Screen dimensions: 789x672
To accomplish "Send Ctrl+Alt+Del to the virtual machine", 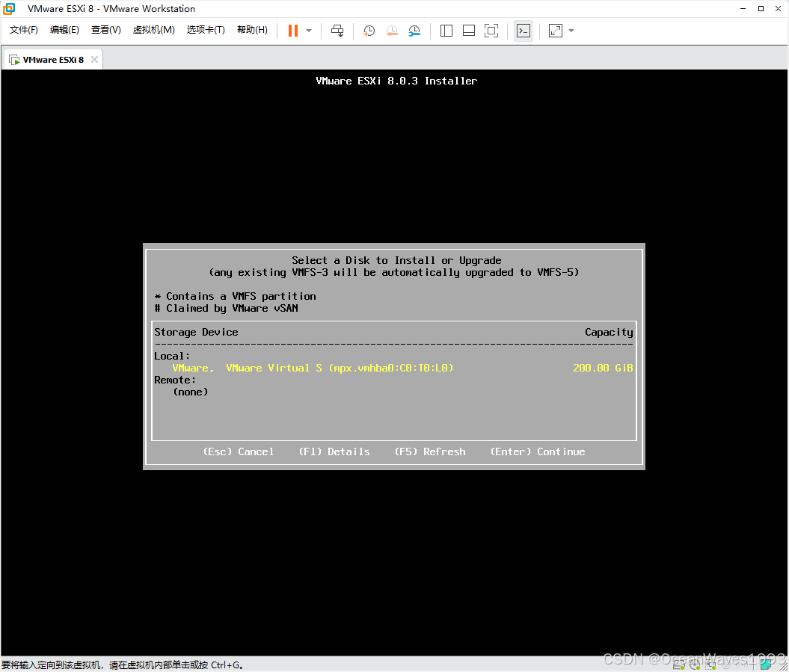I will [337, 31].
